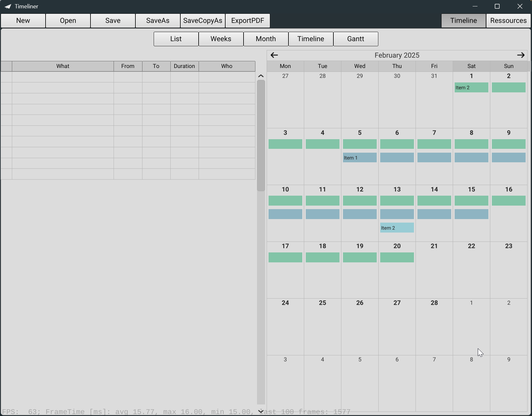Click the green Item 2 bar on Saturday 1
532x416 pixels.
click(471, 88)
